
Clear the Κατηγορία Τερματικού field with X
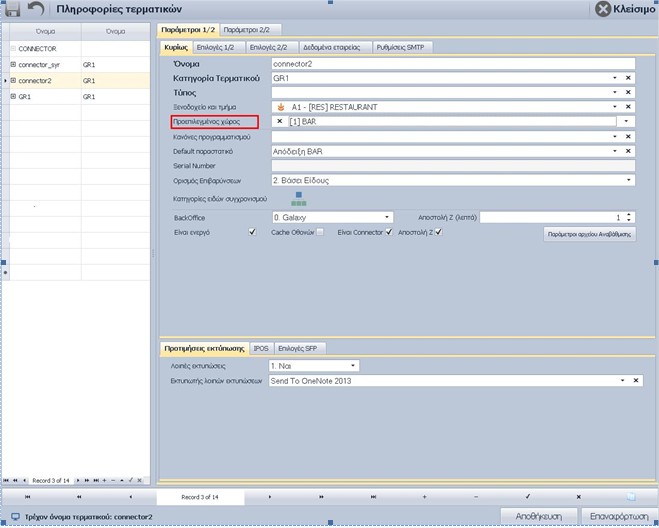click(x=628, y=78)
